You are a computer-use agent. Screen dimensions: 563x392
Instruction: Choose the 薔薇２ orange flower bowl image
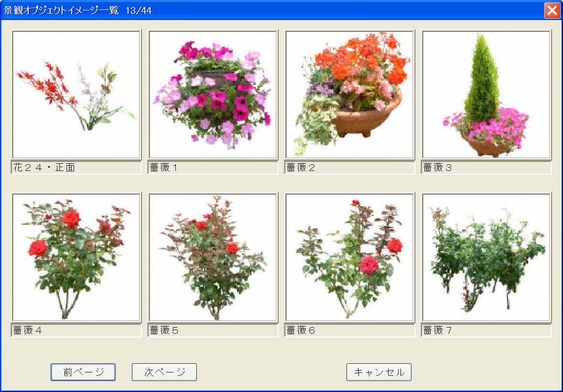point(350,95)
